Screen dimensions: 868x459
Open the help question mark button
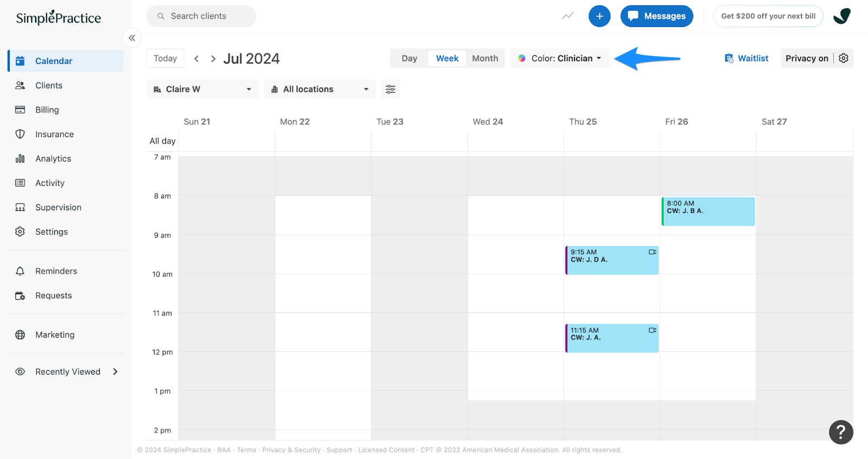841,432
